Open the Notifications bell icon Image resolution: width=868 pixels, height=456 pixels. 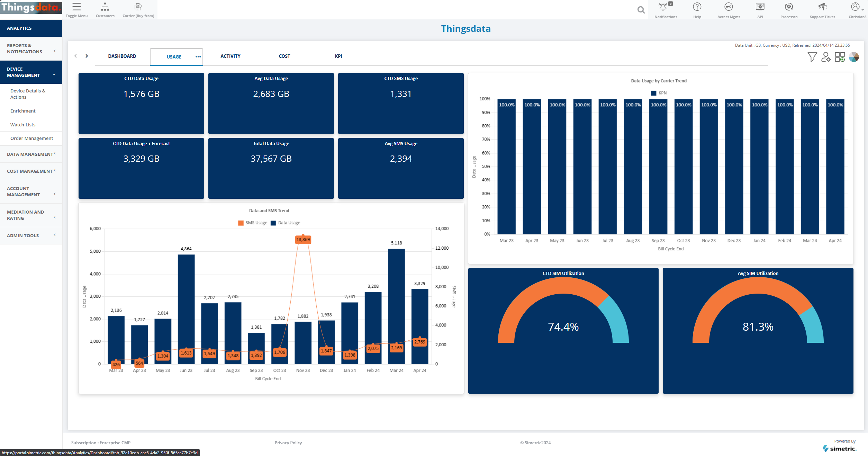click(663, 7)
